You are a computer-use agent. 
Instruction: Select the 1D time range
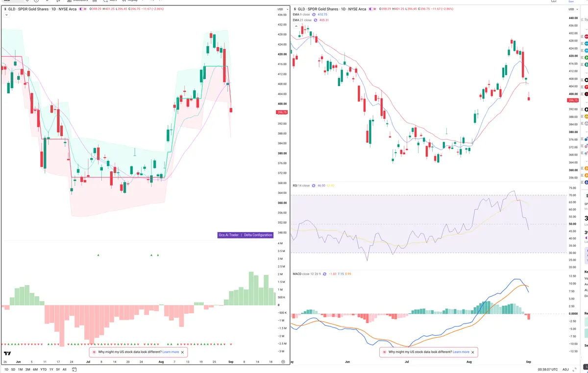click(x=6, y=370)
